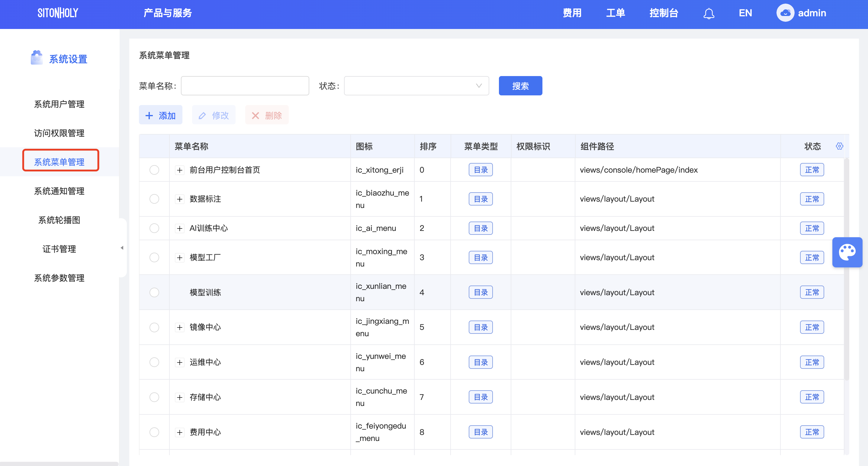Image resolution: width=868 pixels, height=466 pixels.
Task: Select radio for 数据标注 row
Action: coord(154,199)
